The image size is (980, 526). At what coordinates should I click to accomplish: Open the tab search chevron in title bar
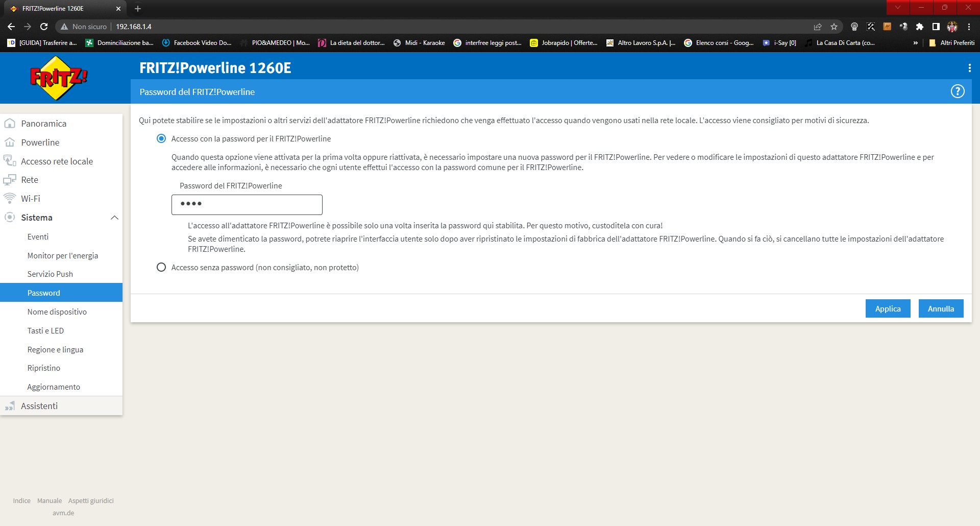898,8
